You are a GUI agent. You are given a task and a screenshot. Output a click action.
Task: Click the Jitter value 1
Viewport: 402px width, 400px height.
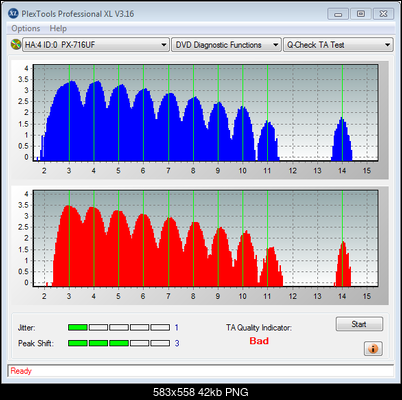tap(177, 327)
